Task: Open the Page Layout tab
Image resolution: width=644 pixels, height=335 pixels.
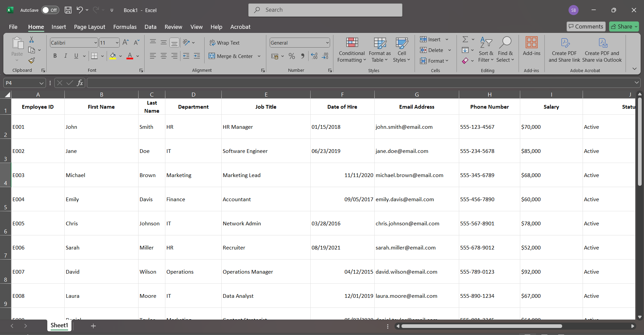Action: (90, 27)
